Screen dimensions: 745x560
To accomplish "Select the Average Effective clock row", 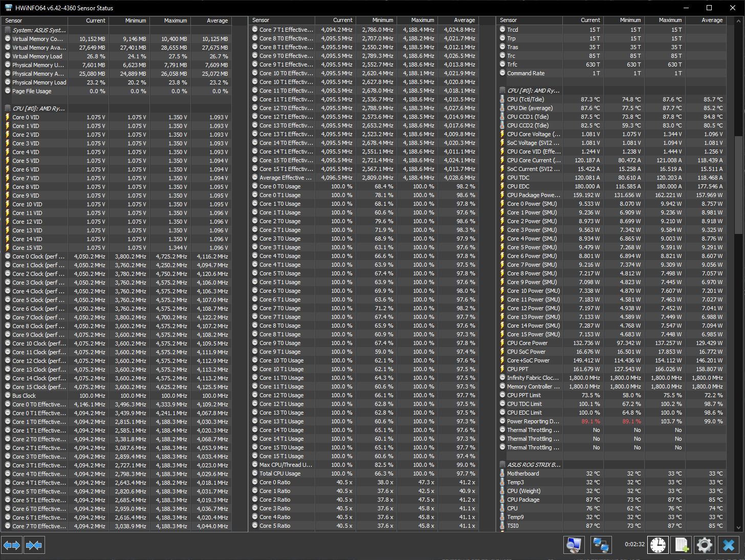I will (364, 178).
